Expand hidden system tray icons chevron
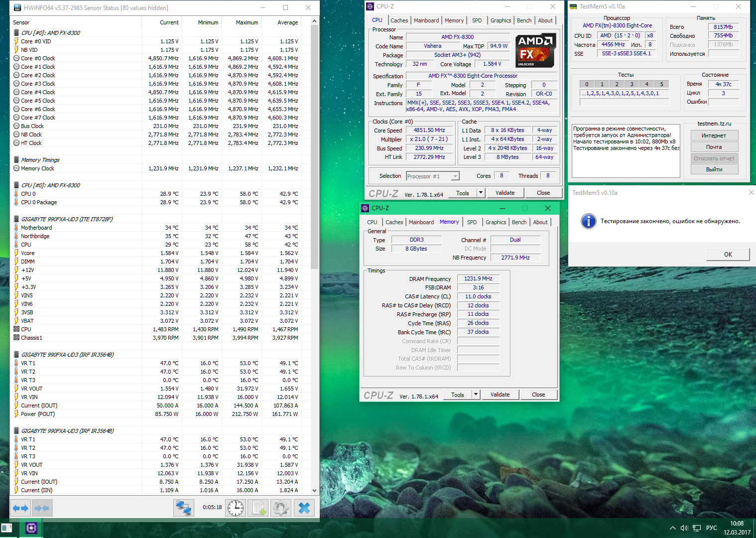 pos(673,528)
